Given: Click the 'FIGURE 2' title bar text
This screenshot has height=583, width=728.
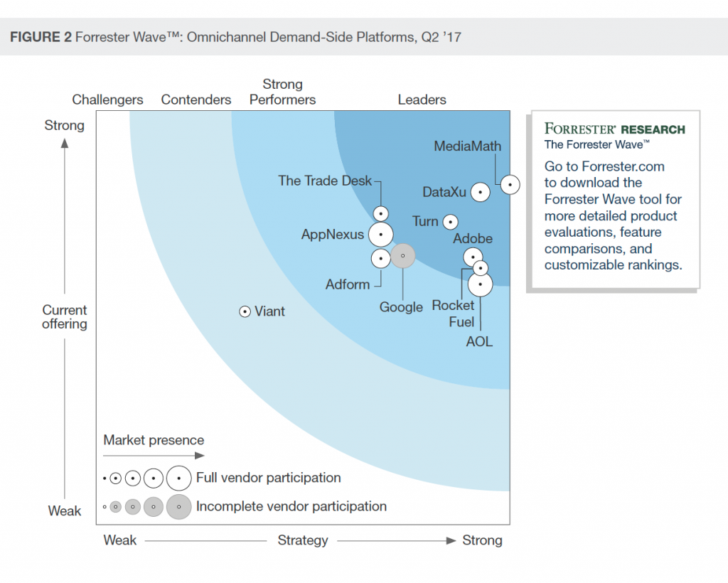Looking at the screenshot, I should (235, 37).
